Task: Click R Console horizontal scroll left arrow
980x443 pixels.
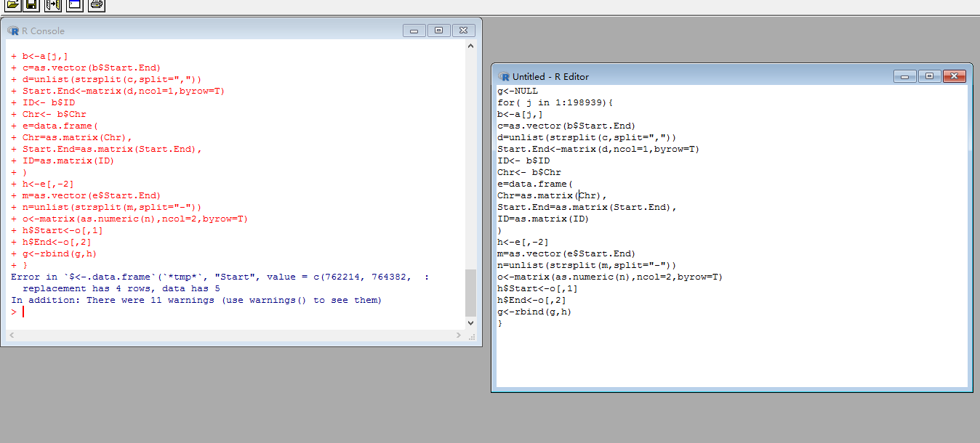Action: 12,336
